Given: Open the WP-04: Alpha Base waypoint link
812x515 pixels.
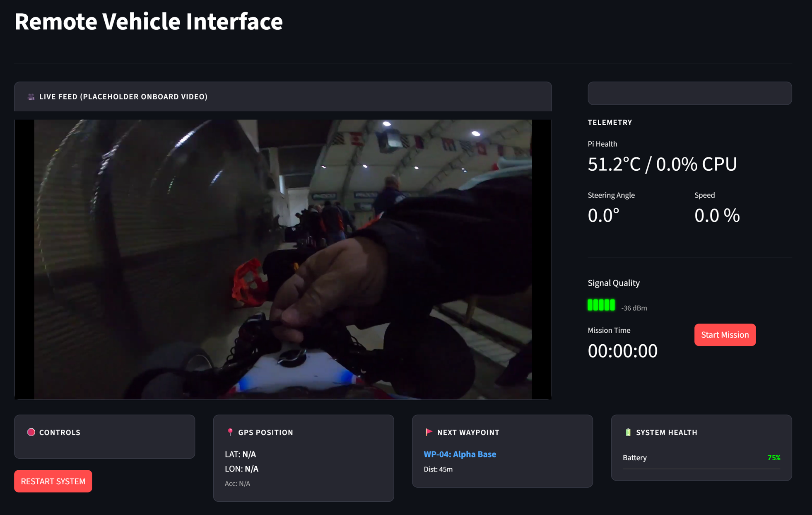Looking at the screenshot, I should pyautogui.click(x=460, y=454).
